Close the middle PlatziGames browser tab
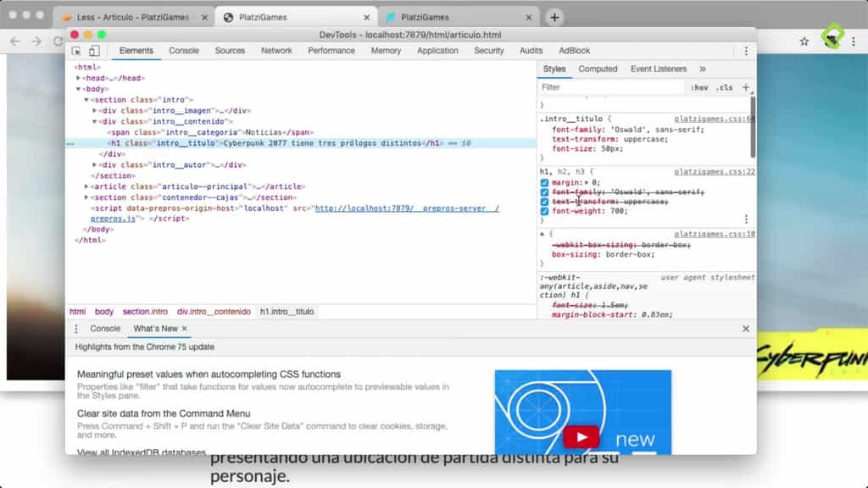 coord(366,18)
